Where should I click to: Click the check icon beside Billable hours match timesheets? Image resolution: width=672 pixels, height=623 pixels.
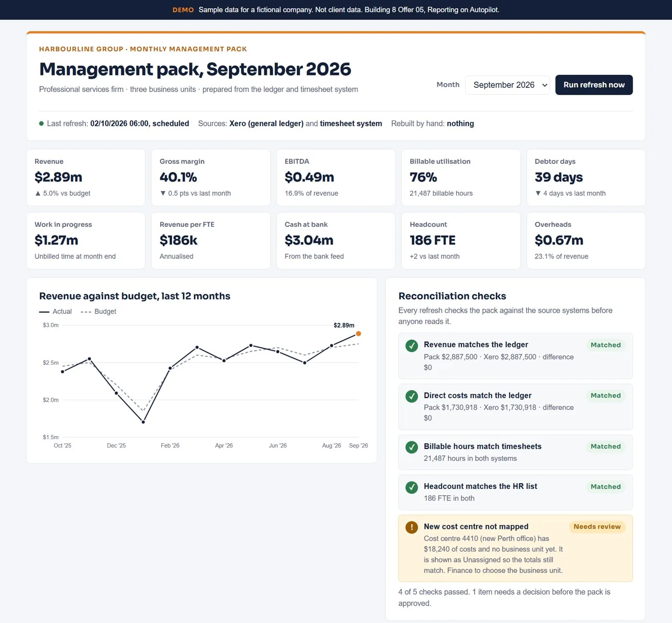pyautogui.click(x=411, y=447)
